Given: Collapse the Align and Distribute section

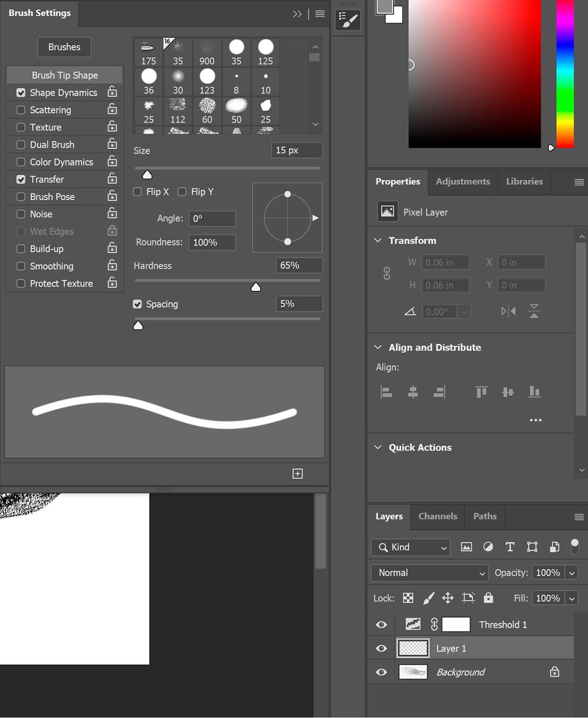Looking at the screenshot, I should 378,347.
